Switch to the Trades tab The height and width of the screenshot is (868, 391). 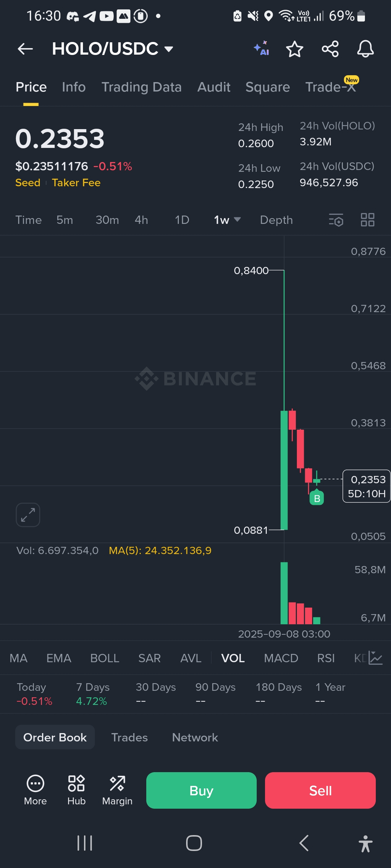pos(130,737)
